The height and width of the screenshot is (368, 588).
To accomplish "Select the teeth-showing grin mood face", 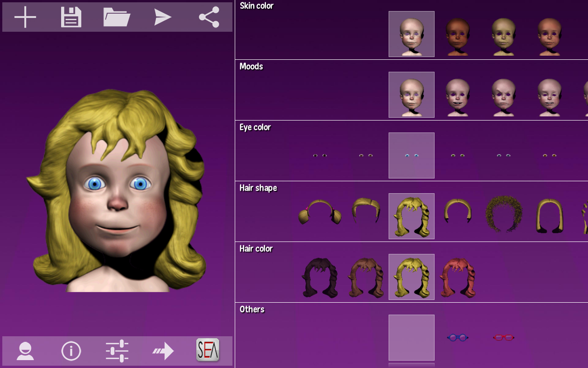I will coord(549,97).
